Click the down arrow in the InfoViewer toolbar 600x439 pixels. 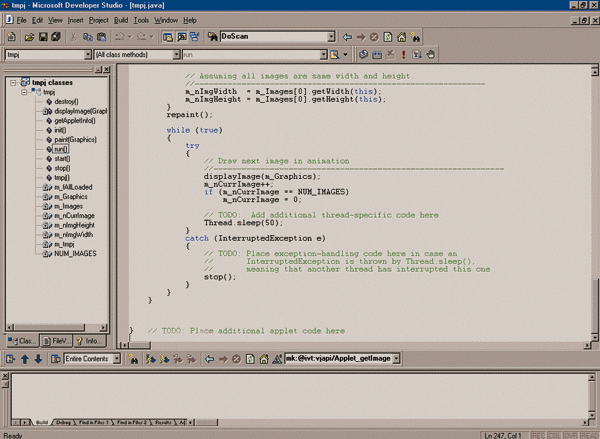click(x=37, y=358)
